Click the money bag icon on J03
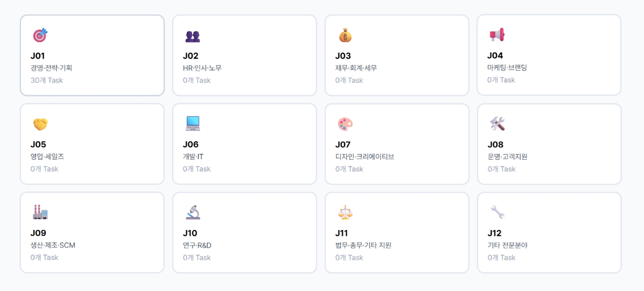 point(345,35)
